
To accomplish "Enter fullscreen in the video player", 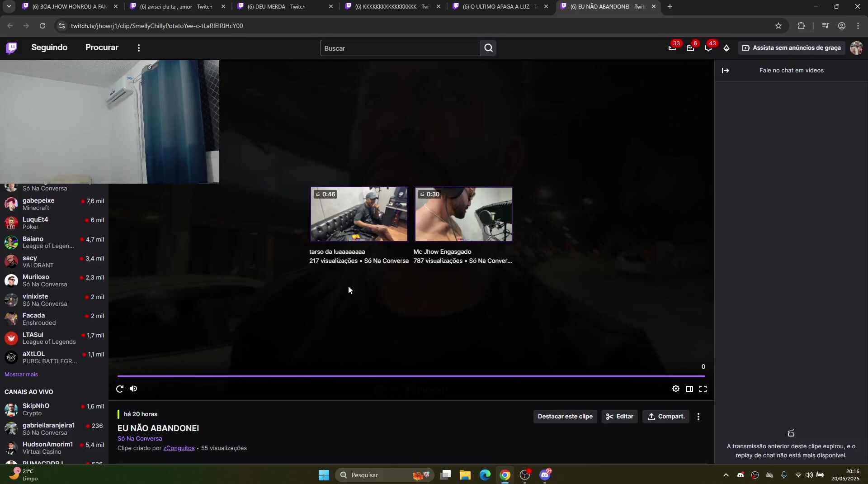I will [x=703, y=389].
